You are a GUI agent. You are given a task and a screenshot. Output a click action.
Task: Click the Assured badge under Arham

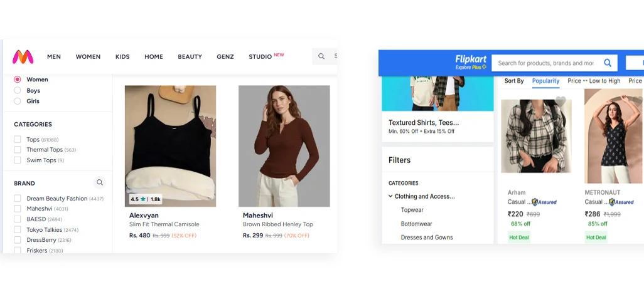544,202
